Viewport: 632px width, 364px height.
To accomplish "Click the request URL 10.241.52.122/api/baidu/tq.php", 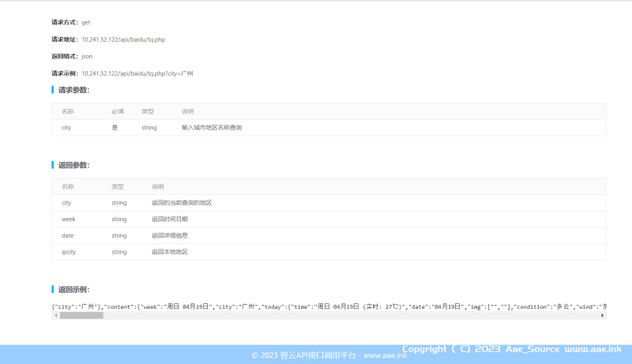I will pos(123,39).
